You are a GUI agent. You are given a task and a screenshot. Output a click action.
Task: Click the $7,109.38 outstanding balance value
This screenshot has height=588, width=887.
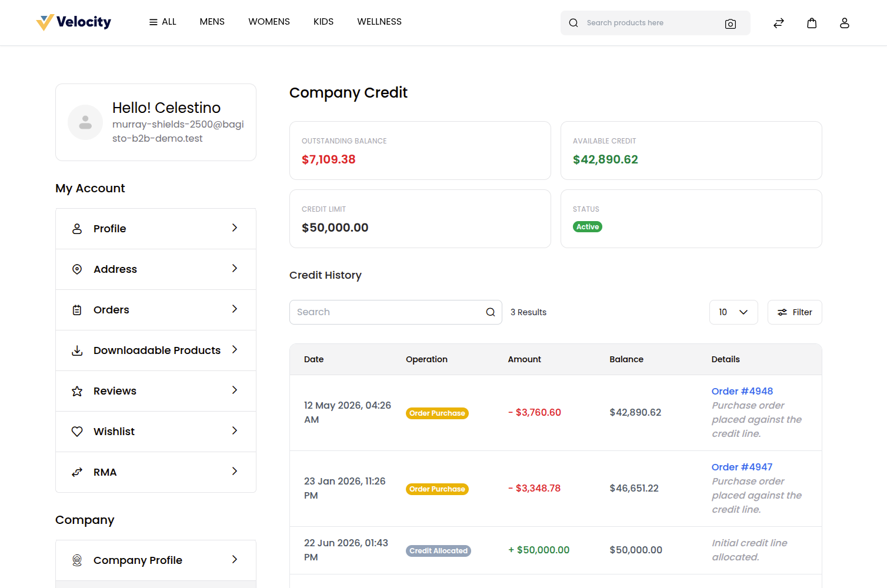point(328,159)
